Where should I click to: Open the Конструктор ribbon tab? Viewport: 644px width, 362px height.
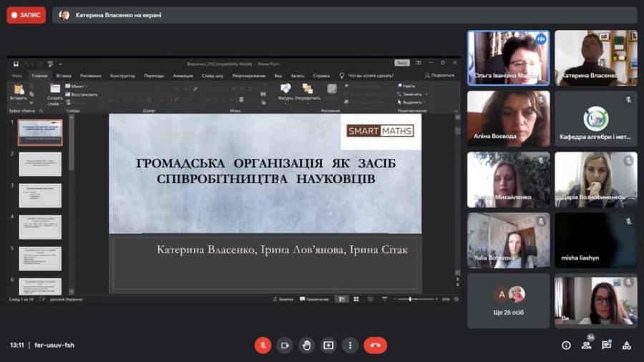tap(122, 76)
